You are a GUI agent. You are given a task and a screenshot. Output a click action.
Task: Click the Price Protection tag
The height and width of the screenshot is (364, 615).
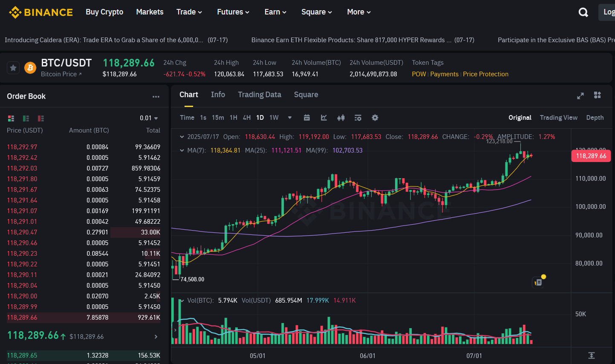coord(485,74)
